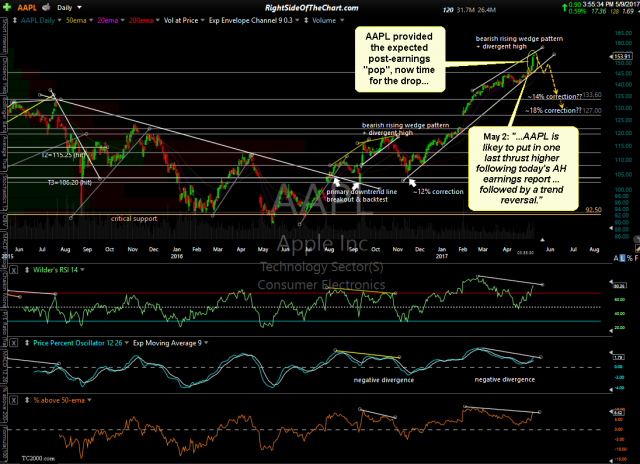
Task: Close the Price Percent Oscillator pane
Action: tap(13, 343)
